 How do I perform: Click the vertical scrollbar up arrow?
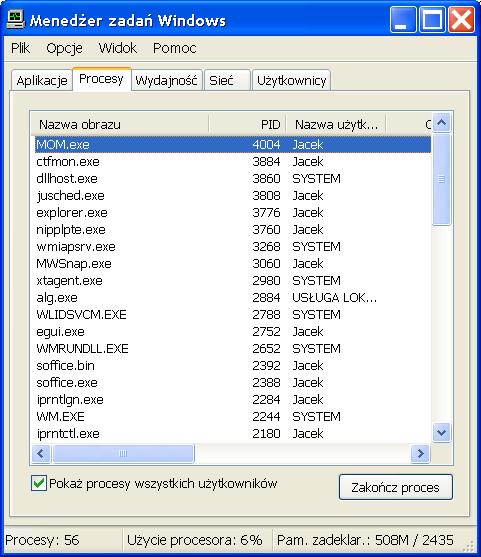point(442,123)
